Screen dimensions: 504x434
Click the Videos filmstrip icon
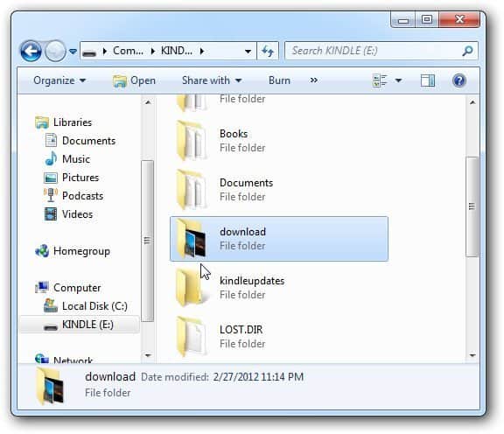click(x=51, y=214)
